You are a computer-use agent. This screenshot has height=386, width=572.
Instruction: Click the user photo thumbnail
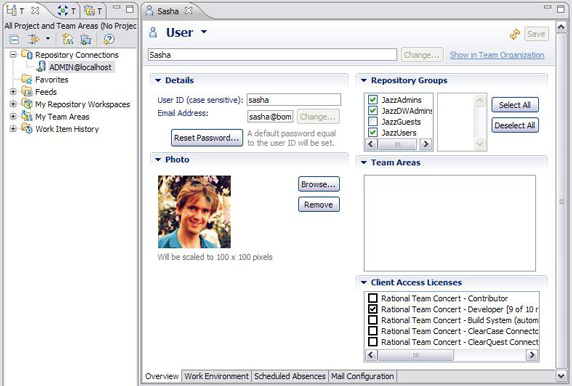194,212
